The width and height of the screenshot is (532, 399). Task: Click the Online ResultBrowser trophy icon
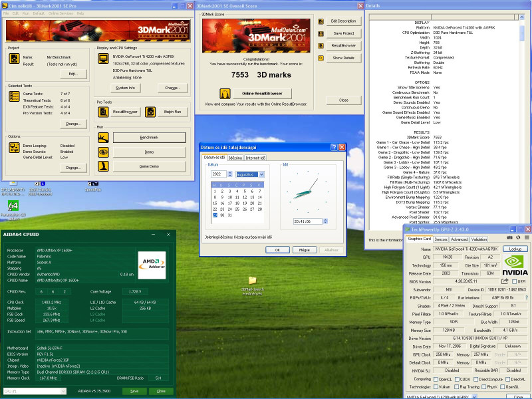pos(225,94)
